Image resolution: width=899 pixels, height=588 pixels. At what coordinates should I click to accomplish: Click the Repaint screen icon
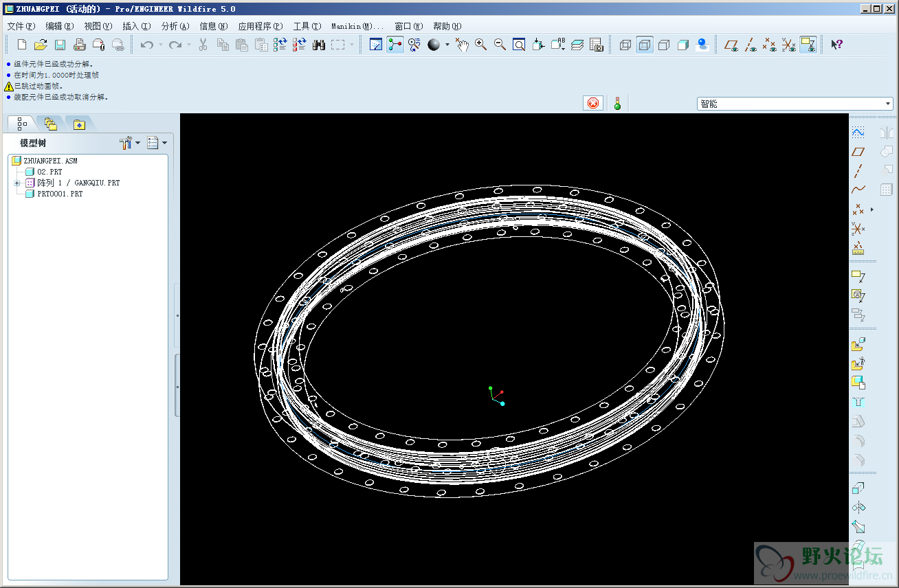(x=376, y=45)
